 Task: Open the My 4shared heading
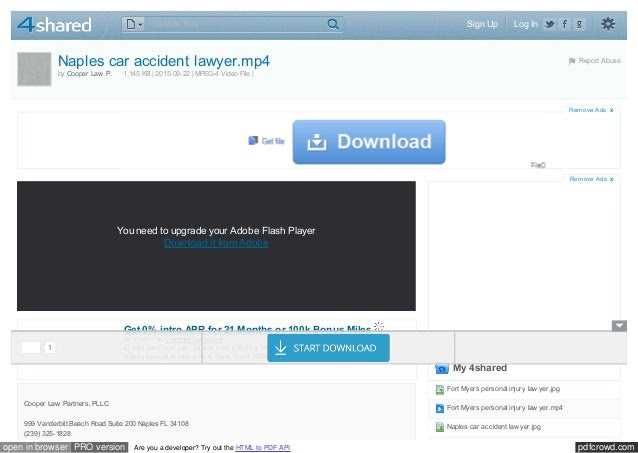click(480, 368)
